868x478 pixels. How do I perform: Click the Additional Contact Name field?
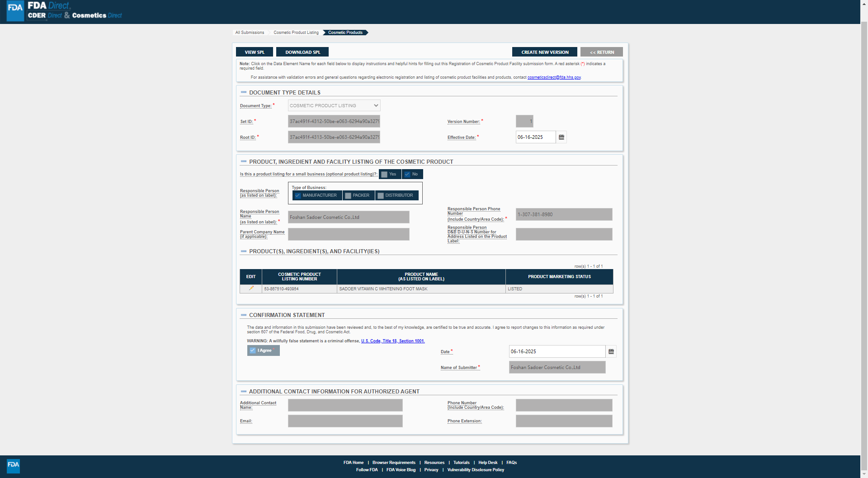[x=345, y=405]
